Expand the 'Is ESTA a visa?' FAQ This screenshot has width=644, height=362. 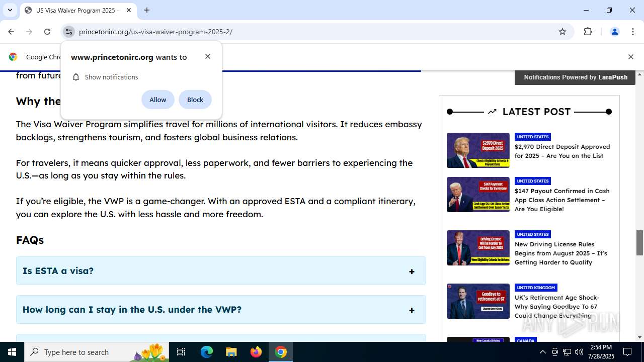coord(221,271)
